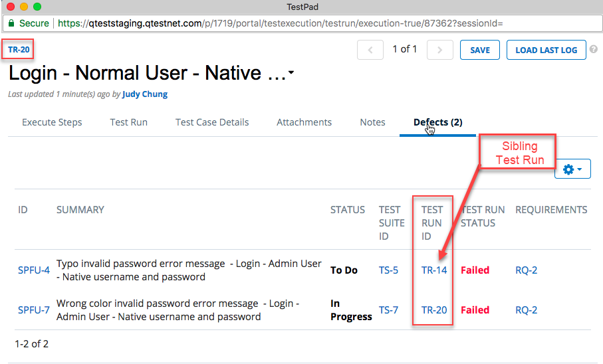603x364 pixels.
Task: Open defect SPFU-7 link
Action: pos(34,310)
